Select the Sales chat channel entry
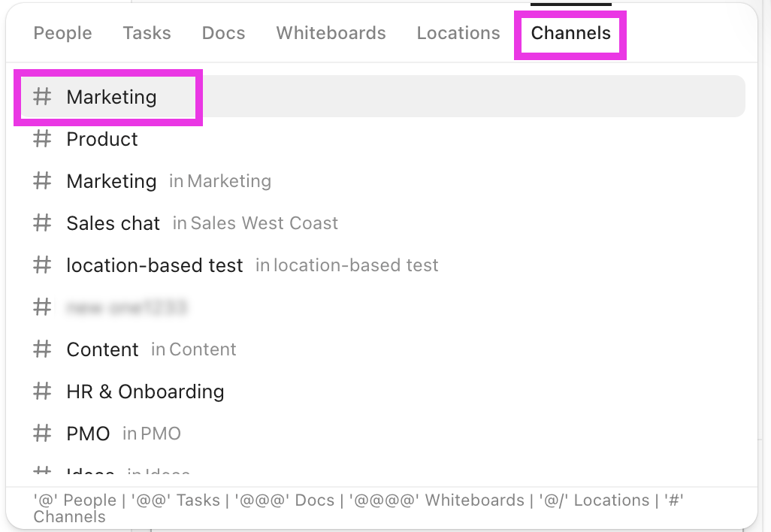Viewport: 771px width, 532px height. (113, 223)
